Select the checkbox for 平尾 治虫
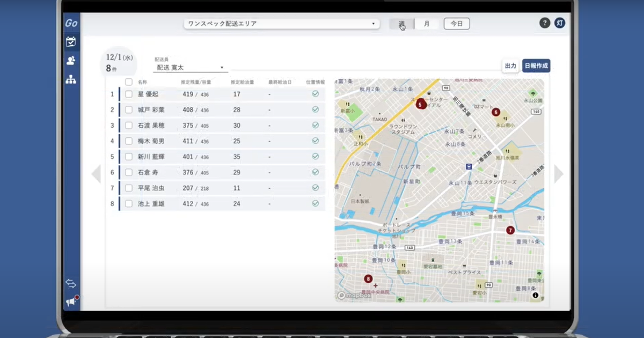Image resolution: width=644 pixels, height=338 pixels. point(129,188)
